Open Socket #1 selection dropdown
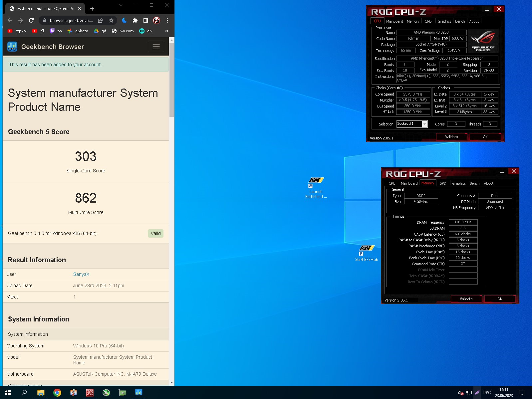532x399 pixels. coord(412,124)
